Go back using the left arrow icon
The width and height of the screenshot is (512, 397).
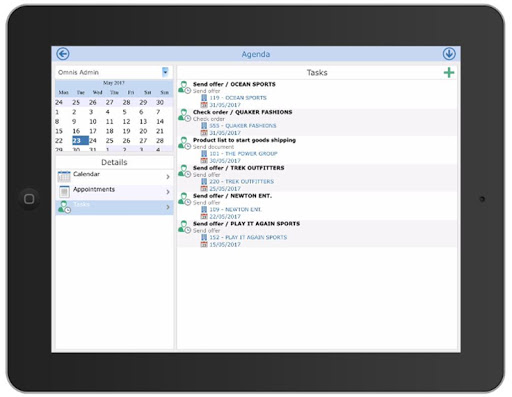coord(63,54)
